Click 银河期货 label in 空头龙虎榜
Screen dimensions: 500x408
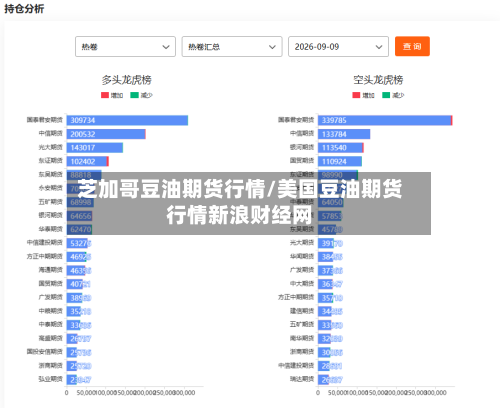[302, 147]
